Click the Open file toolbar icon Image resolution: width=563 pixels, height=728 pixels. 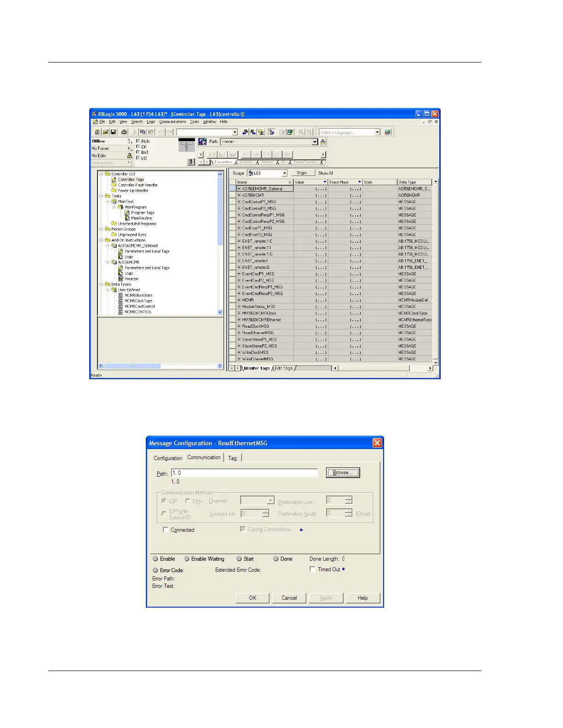click(x=105, y=132)
